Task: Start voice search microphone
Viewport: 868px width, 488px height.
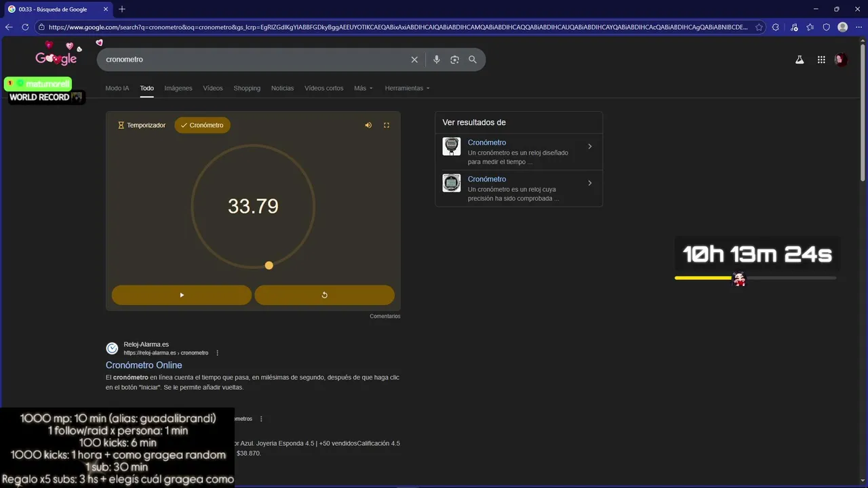Action: [437, 60]
